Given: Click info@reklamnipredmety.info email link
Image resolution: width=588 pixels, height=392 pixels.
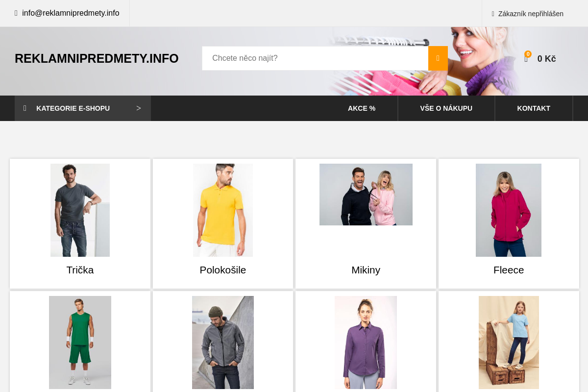Looking at the screenshot, I should click(71, 13).
